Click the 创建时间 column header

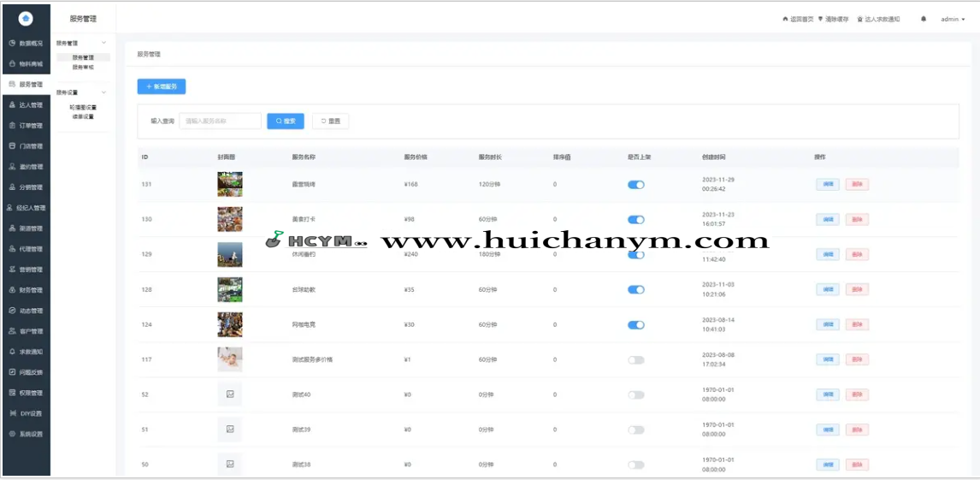(x=714, y=157)
